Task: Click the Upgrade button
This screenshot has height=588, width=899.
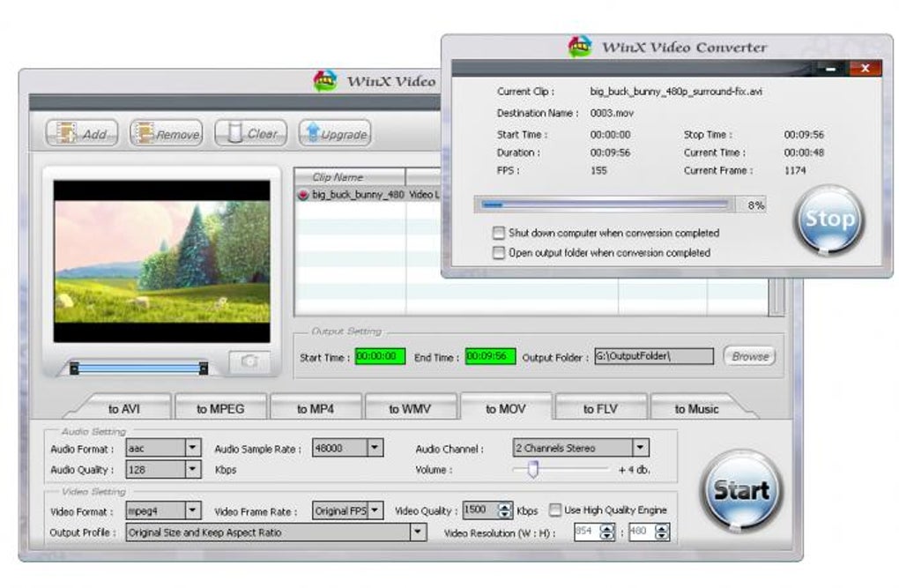Action: (335, 133)
